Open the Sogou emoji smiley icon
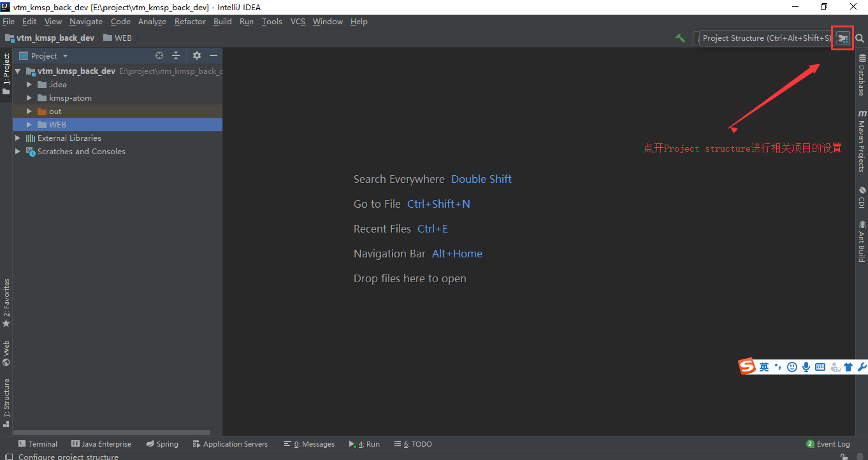The width and height of the screenshot is (868, 460). [792, 367]
